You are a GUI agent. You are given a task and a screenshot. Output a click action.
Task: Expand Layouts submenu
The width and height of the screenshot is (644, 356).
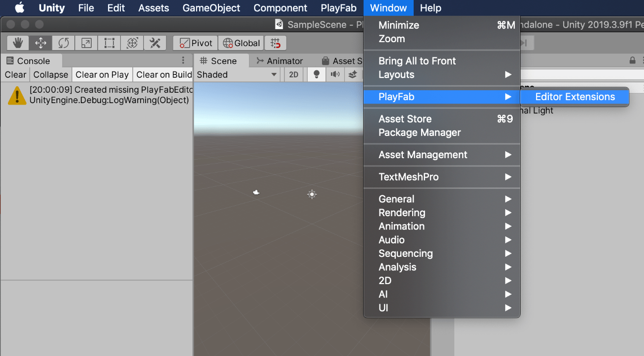[442, 74]
